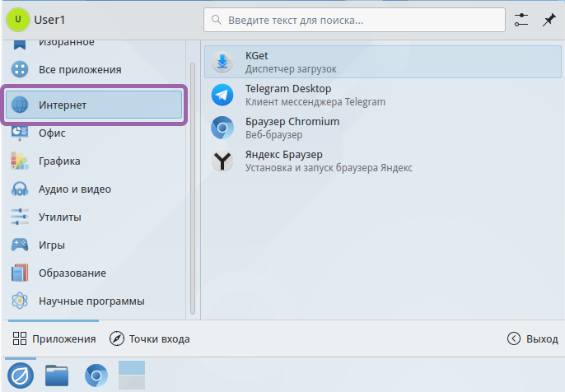Switch to the Точки входа tab
The height and width of the screenshot is (392, 565).
[150, 338]
